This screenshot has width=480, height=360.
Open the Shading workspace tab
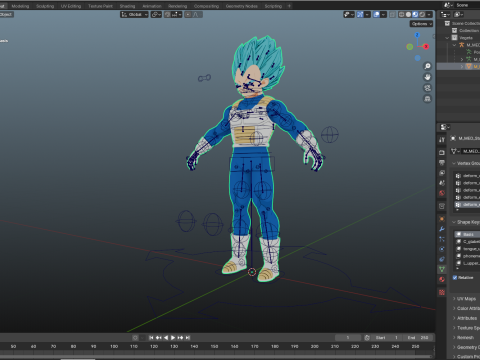coord(127,6)
